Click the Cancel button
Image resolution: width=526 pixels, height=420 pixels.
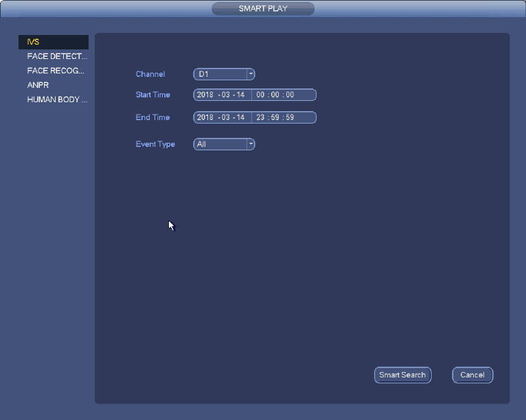pyautogui.click(x=472, y=375)
